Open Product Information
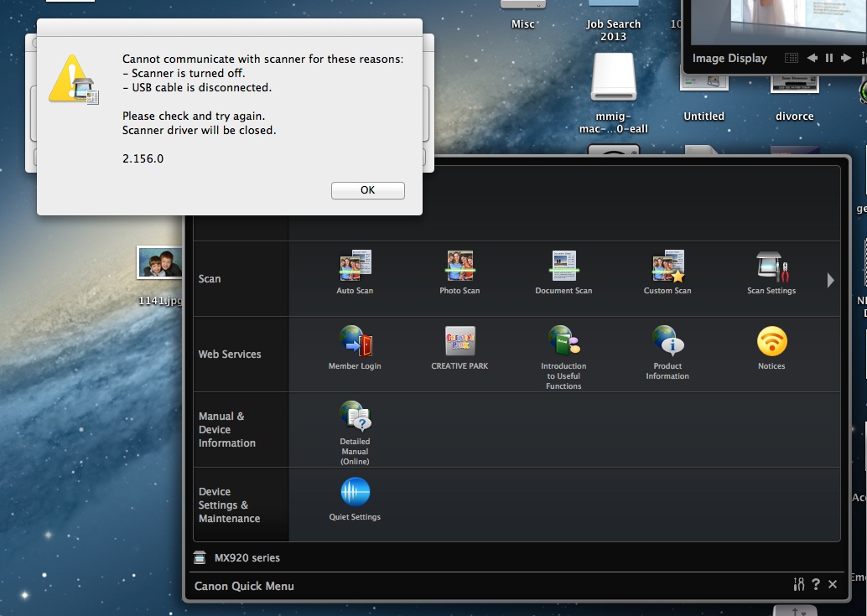Image resolution: width=867 pixels, height=616 pixels. [667, 342]
